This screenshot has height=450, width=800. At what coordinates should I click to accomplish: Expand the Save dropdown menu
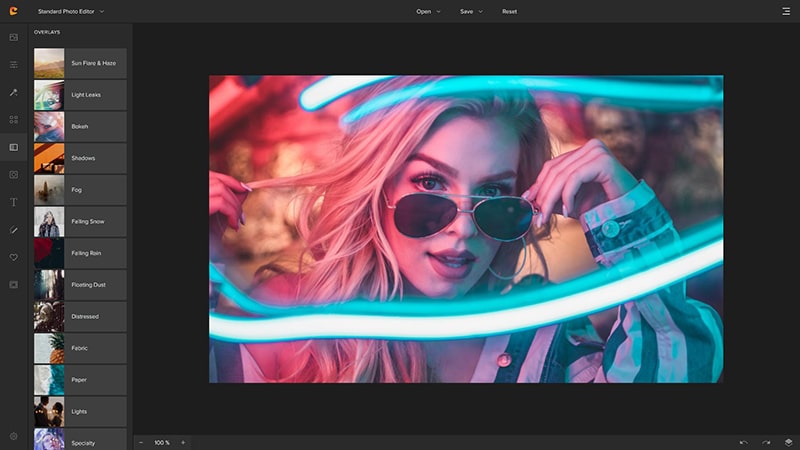(x=471, y=11)
